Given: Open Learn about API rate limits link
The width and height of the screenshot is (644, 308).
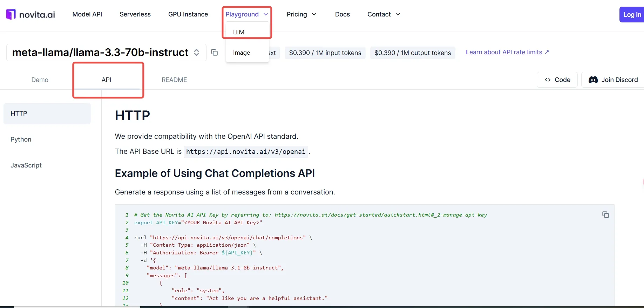Looking at the screenshot, I should [507, 52].
